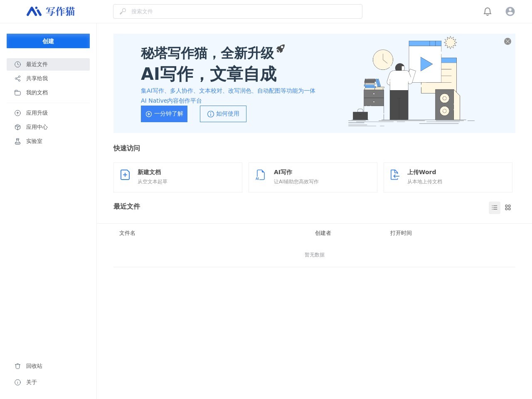Open the 上传Word quick access card
532x399 pixels.
[448, 177]
